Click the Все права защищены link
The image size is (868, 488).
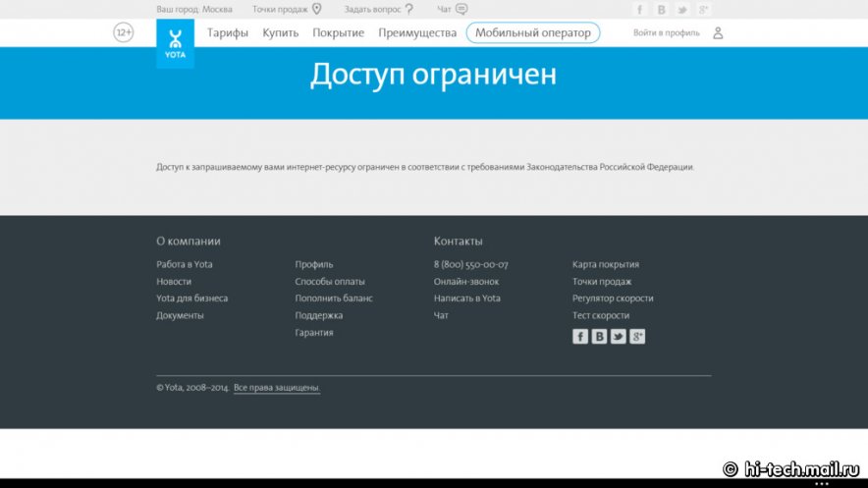277,388
